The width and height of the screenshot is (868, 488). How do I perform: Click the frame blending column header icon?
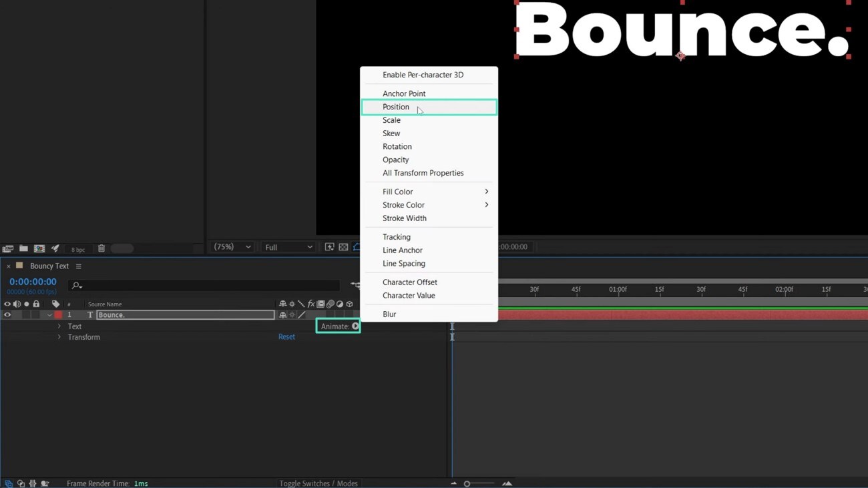(320, 304)
